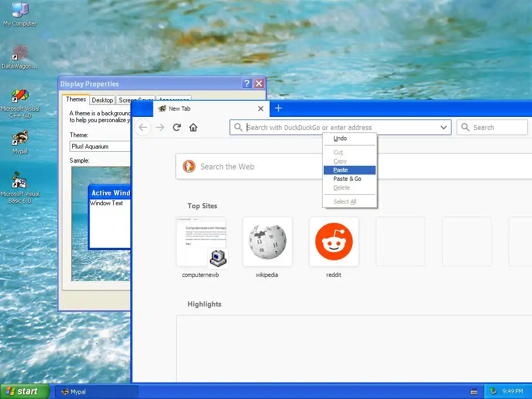Choose Delete from the context menu
The height and width of the screenshot is (399, 532).
pyautogui.click(x=350, y=188)
